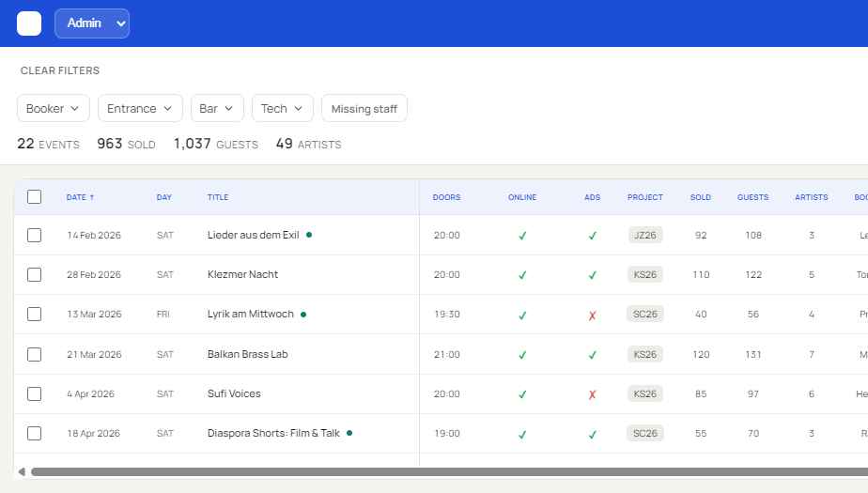Click SC26 tag in Lyrik am Mittwoch row
This screenshot has width=868, height=493.
[645, 314]
